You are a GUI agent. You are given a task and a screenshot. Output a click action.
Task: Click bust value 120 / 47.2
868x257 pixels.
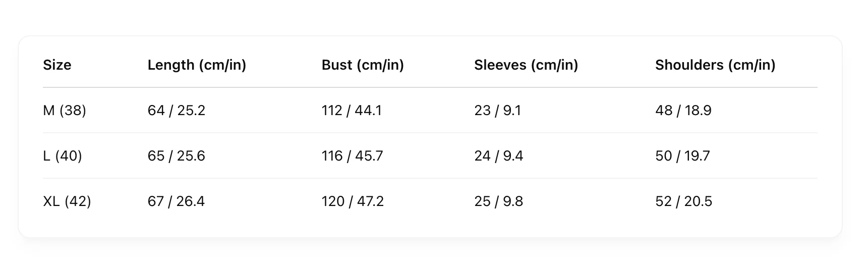pos(353,201)
